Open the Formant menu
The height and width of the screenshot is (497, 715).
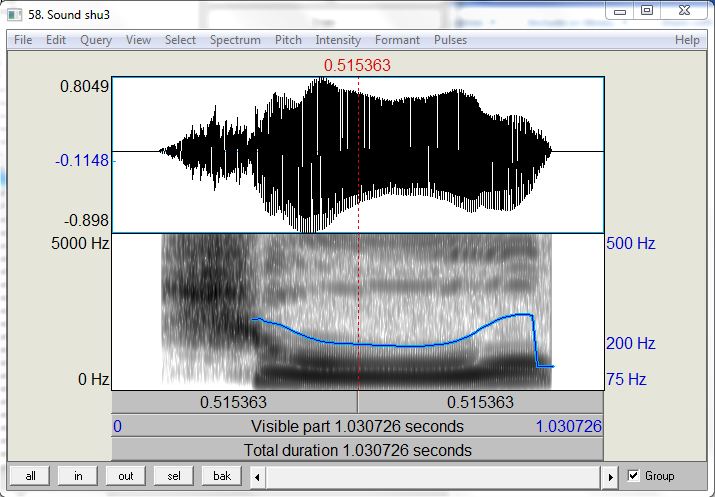tap(397, 40)
